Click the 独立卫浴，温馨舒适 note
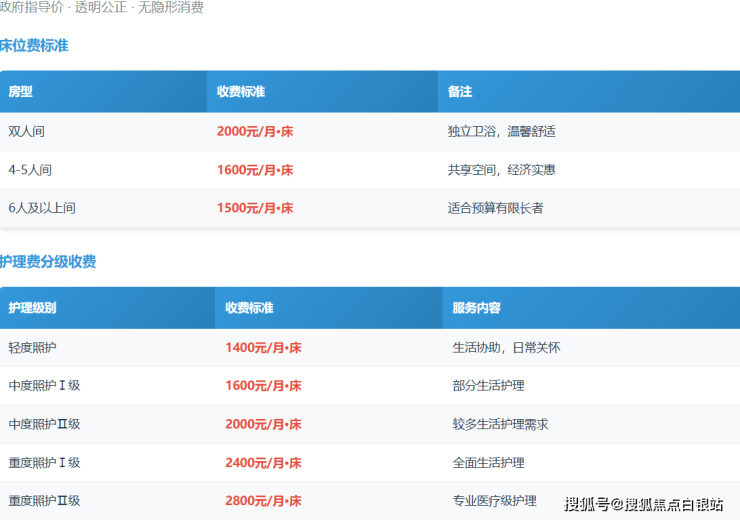 click(x=501, y=131)
